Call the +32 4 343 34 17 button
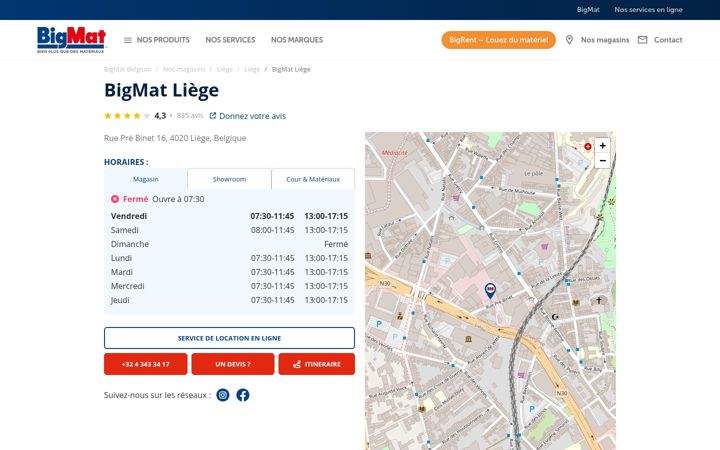 146,364
